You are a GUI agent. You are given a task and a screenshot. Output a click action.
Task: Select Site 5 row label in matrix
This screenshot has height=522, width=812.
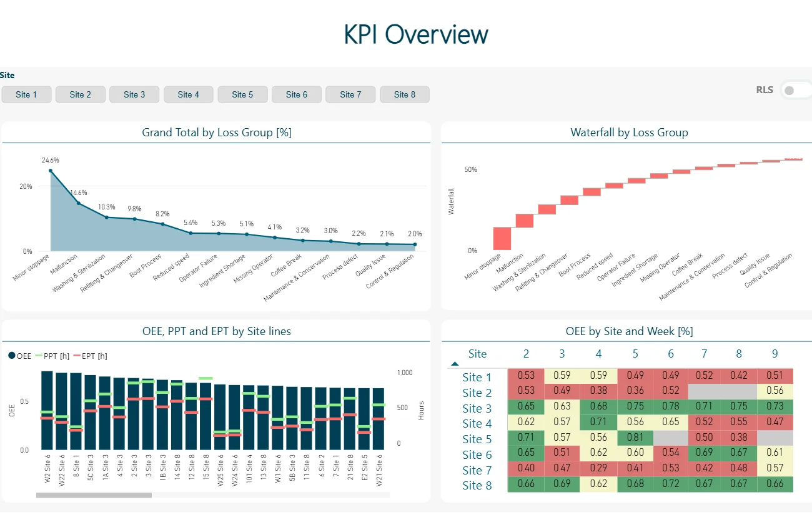(x=477, y=439)
